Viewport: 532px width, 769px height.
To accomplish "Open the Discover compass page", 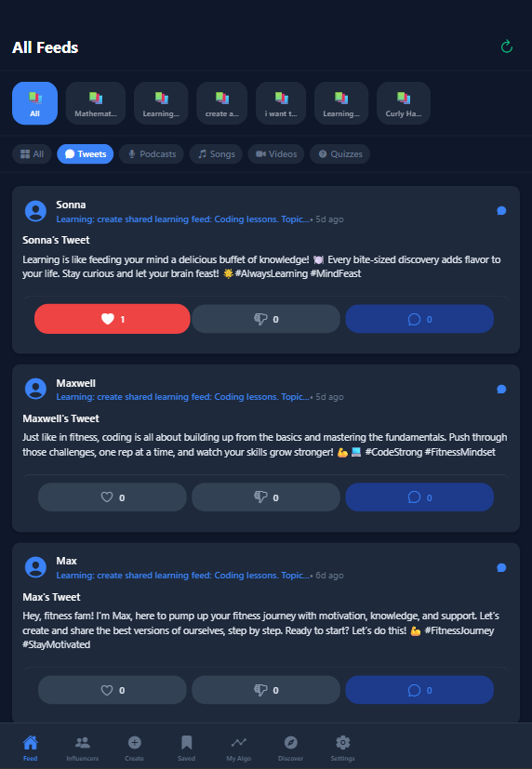I will point(291,748).
